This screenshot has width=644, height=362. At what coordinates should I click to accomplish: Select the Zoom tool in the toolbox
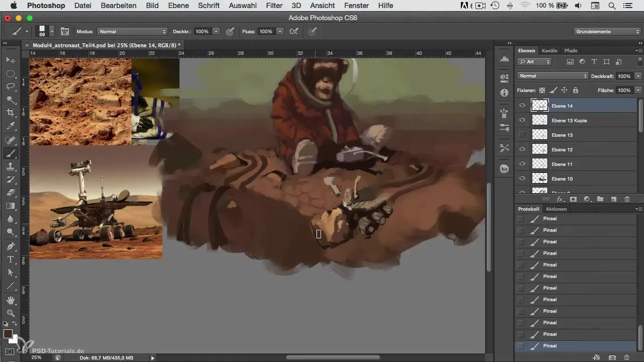(x=10, y=313)
